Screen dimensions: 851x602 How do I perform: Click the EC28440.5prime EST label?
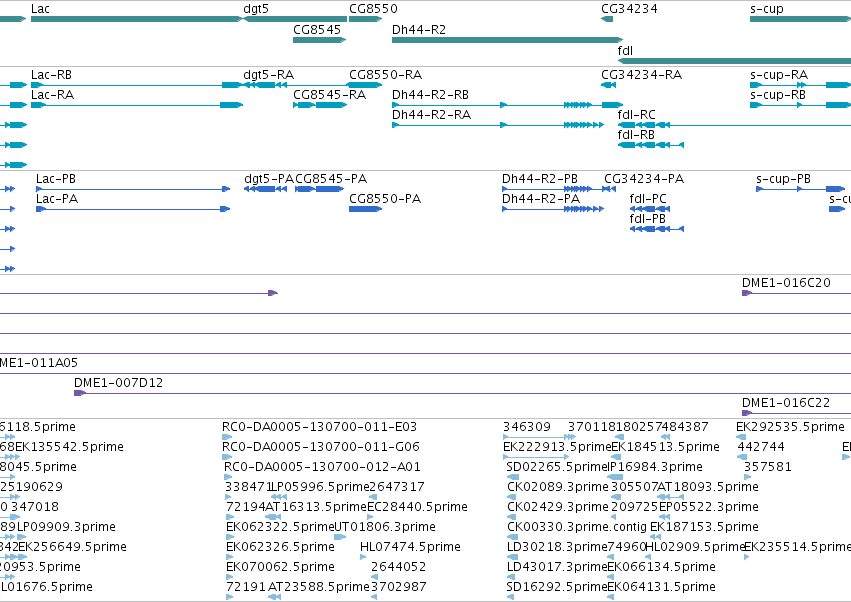click(x=417, y=507)
